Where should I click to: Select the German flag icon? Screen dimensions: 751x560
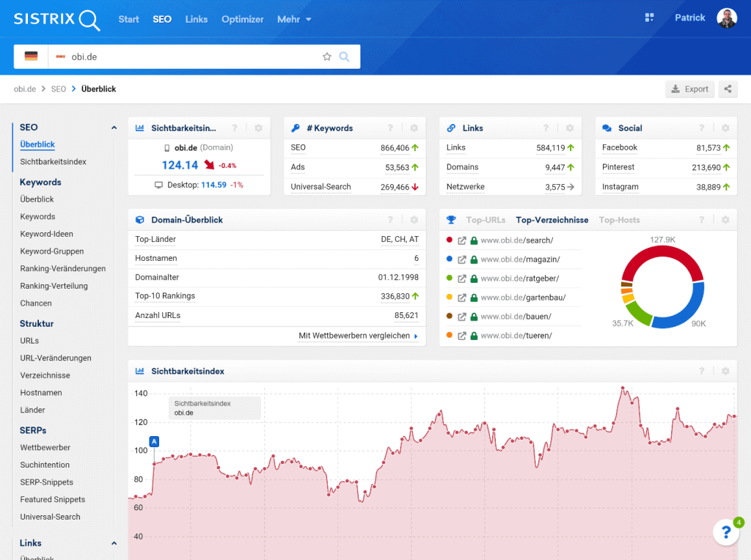tap(30, 56)
